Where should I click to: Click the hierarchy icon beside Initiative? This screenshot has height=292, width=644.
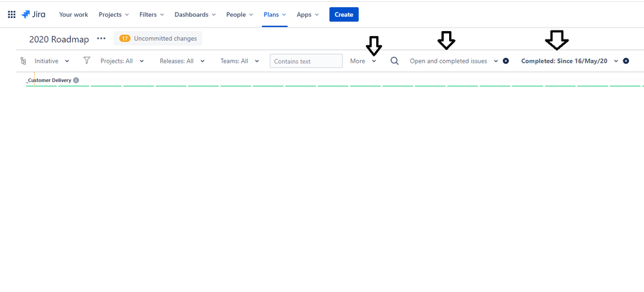pyautogui.click(x=23, y=61)
